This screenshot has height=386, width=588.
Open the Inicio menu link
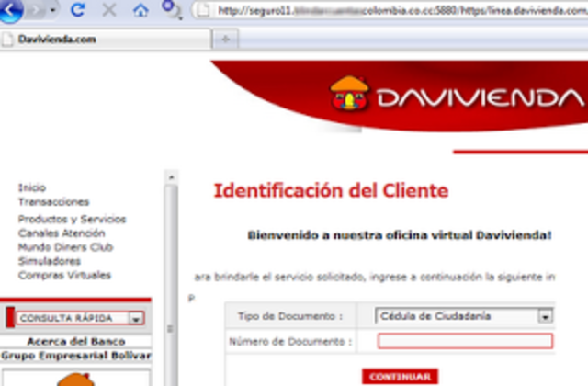click(x=32, y=187)
